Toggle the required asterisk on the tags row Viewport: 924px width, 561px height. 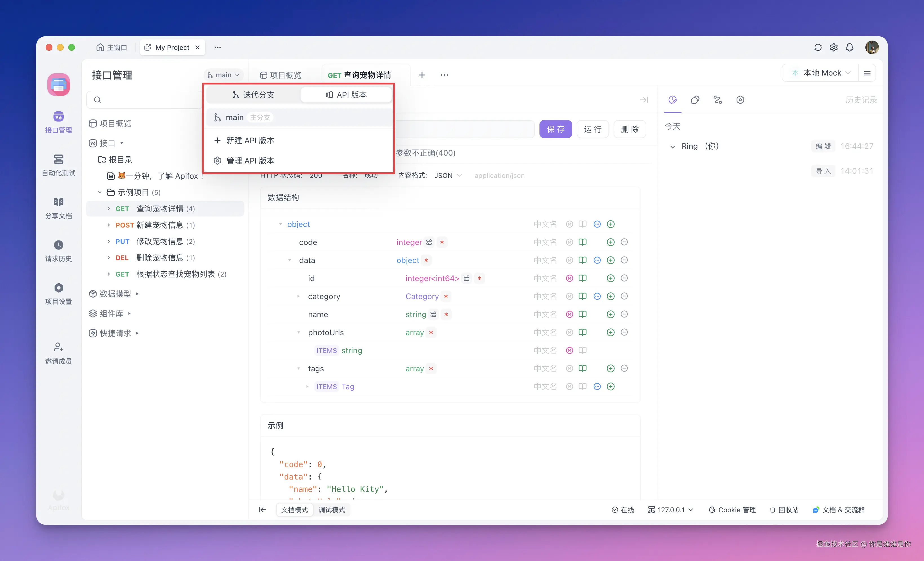431,368
